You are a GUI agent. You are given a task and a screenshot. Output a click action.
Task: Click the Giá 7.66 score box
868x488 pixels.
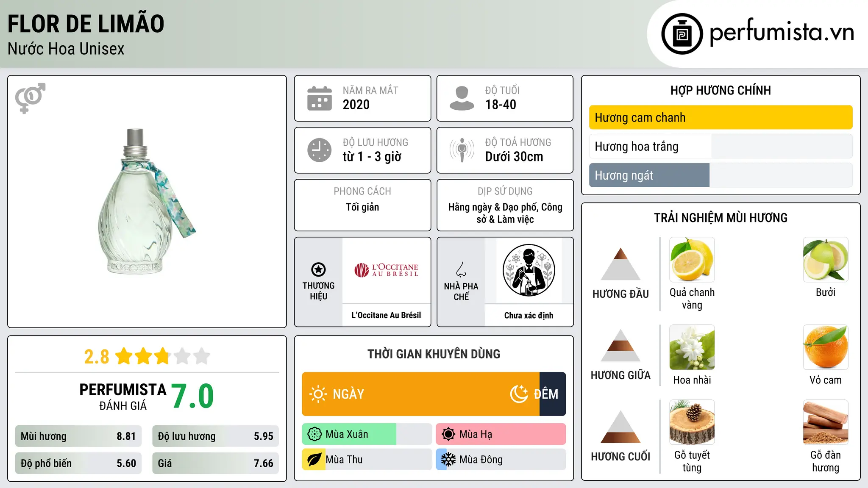point(215,463)
